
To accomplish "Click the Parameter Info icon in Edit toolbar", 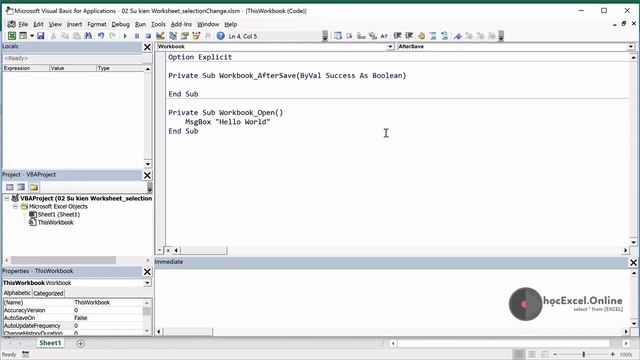I will 372,36.
